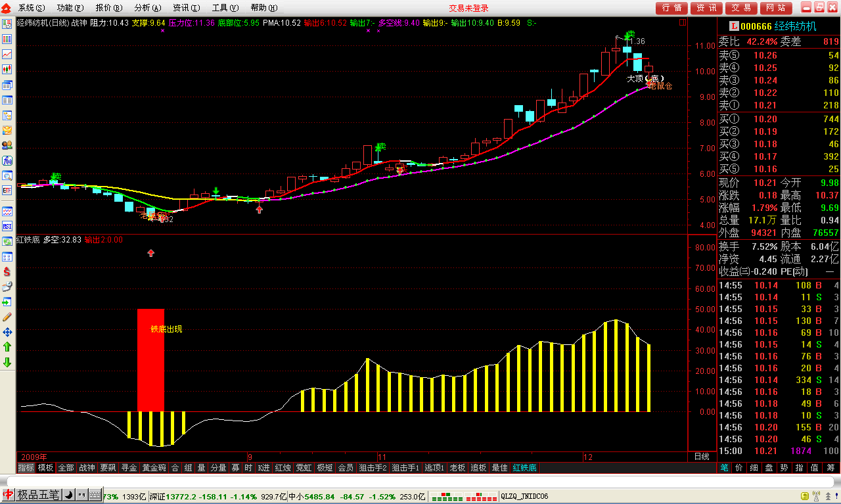Click the 行情 button at the top right

click(x=672, y=8)
